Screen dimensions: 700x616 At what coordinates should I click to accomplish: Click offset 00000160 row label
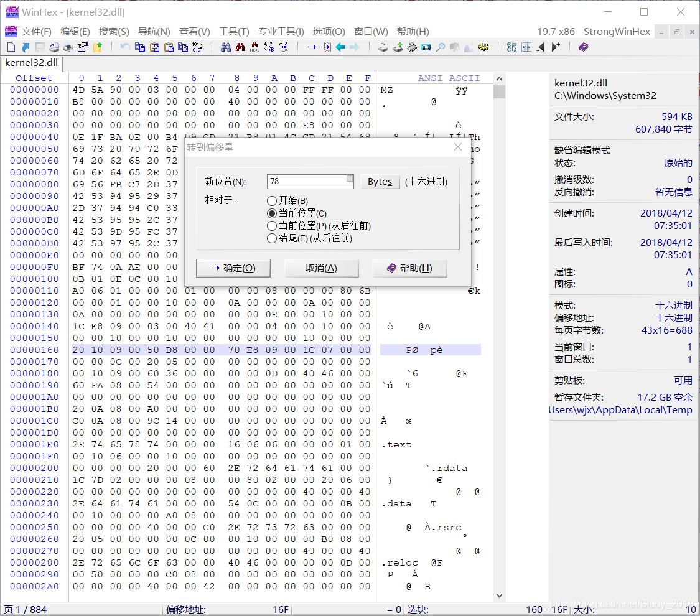pos(34,350)
